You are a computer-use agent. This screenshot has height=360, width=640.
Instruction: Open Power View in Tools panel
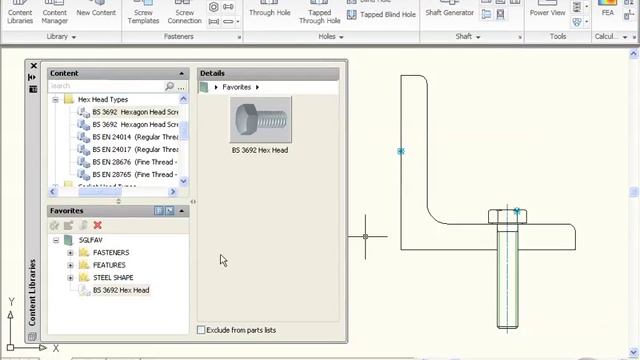[x=547, y=9]
